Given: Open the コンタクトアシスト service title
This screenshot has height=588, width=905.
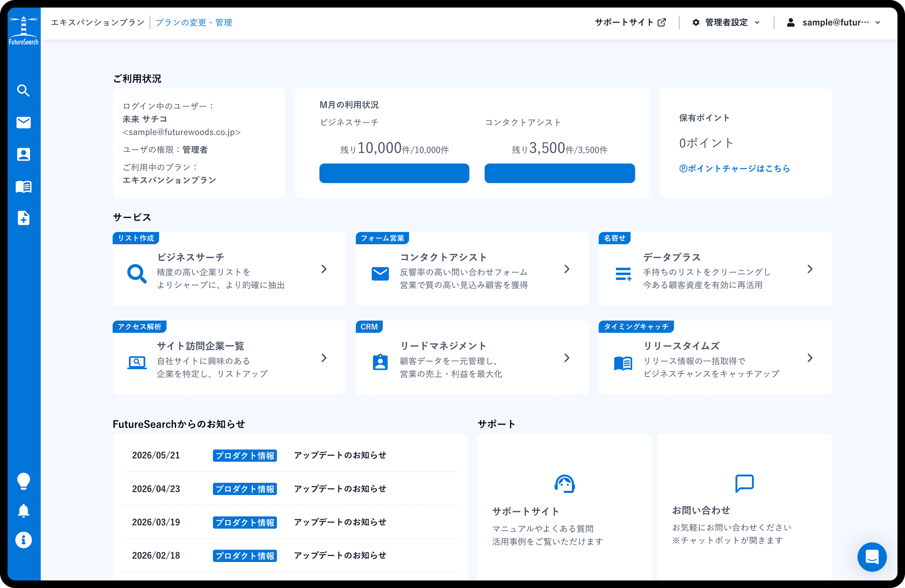Looking at the screenshot, I should (443, 257).
